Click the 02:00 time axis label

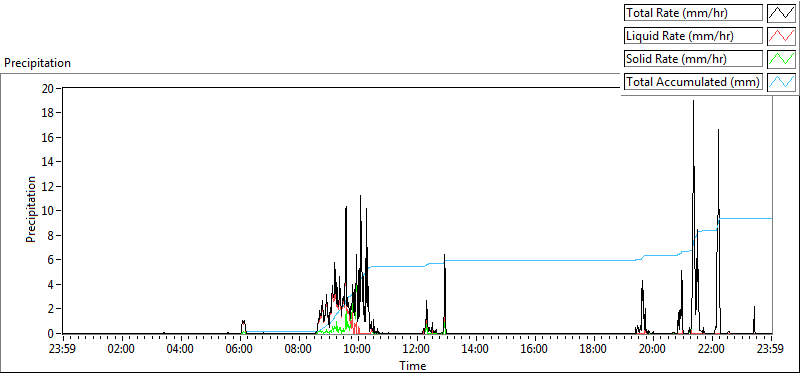(122, 350)
